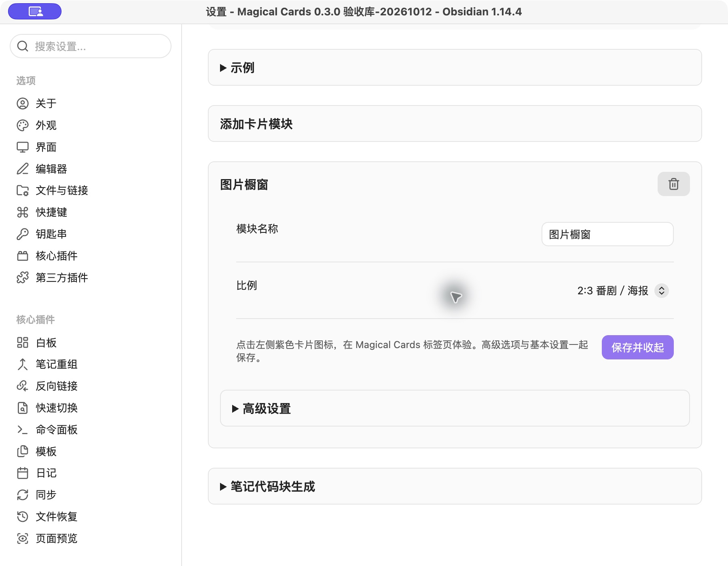The width and height of the screenshot is (728, 566).
Task: Click the 同步 refresh arrows icon
Action: 23,495
